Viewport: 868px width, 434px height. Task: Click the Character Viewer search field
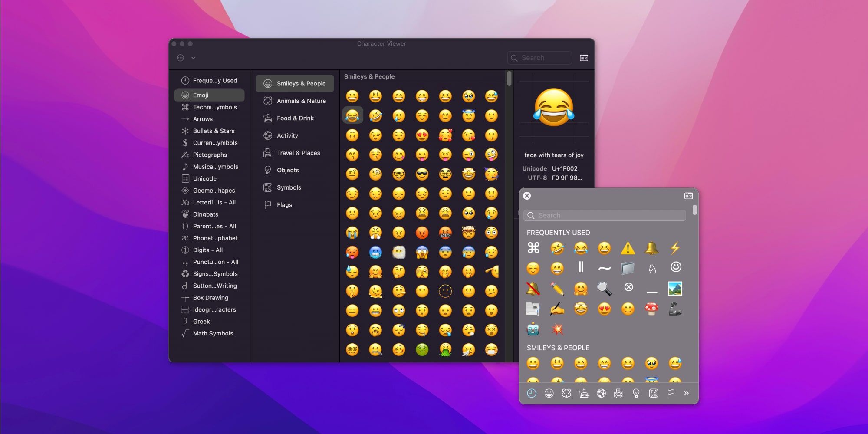click(x=539, y=58)
